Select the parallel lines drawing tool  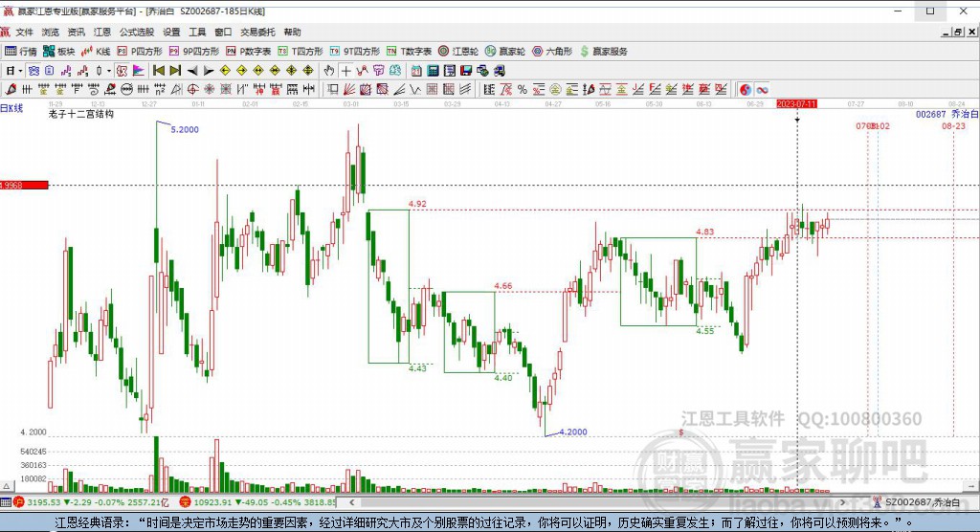click(466, 89)
